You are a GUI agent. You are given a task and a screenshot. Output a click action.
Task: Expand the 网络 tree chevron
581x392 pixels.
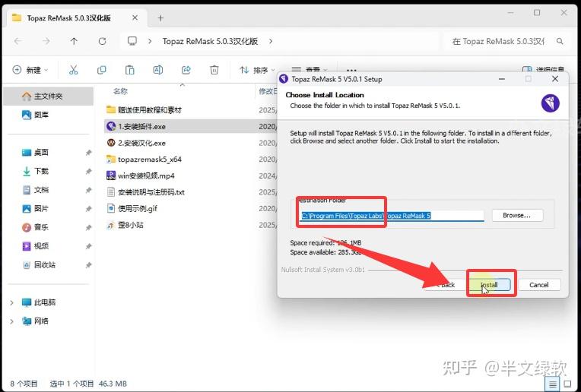12,321
